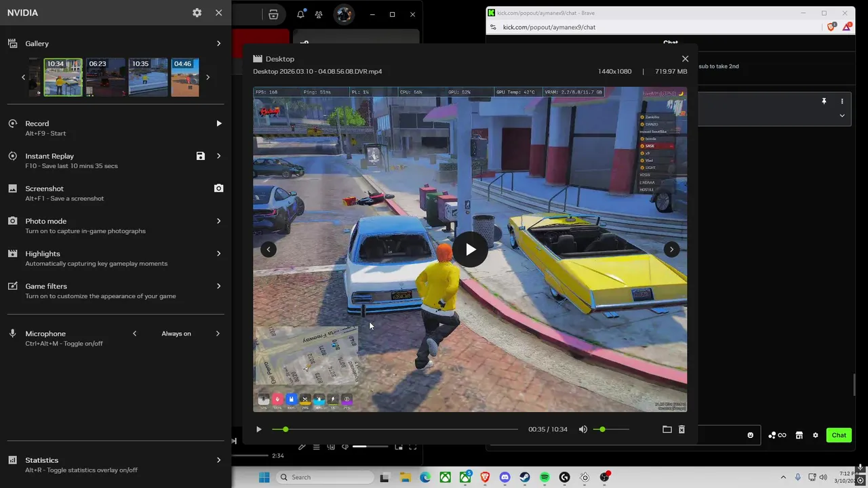Click the Brave address bar URL
The width and height of the screenshot is (868, 488).
tap(549, 27)
